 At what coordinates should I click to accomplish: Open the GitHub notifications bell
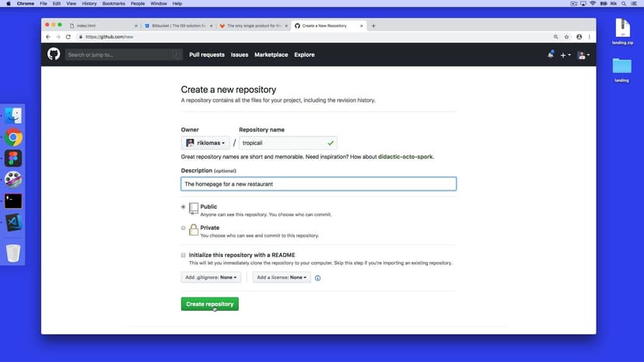(x=551, y=54)
